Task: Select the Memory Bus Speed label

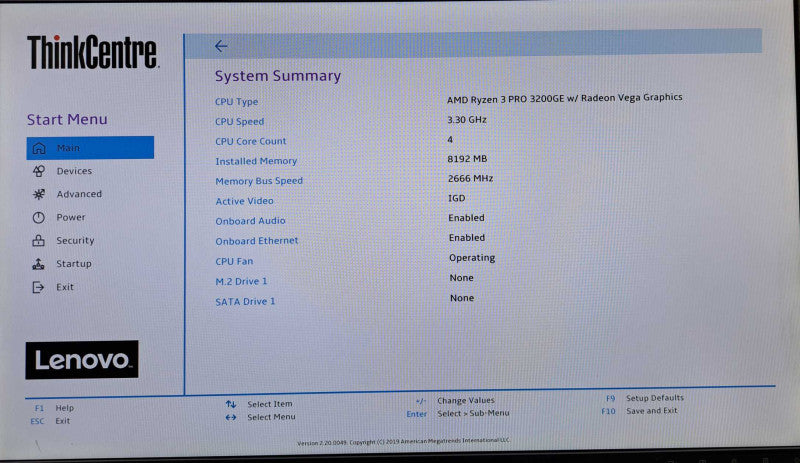Action: [x=259, y=181]
